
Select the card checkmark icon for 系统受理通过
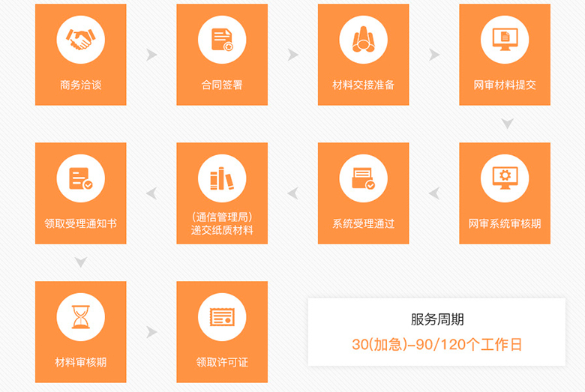(363, 178)
